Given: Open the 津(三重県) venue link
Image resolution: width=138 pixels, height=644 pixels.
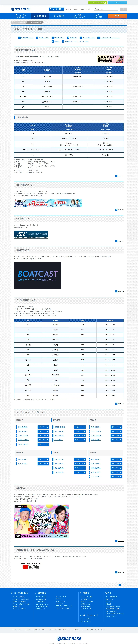Looking at the screenshot, I should pyautogui.click(x=59, y=440).
